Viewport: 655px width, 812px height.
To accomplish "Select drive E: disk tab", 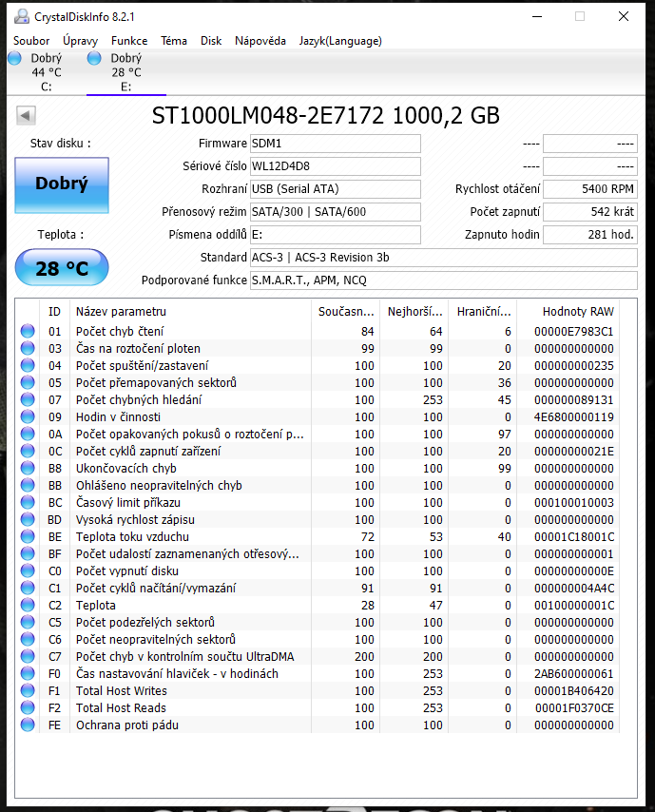I will coord(126,72).
